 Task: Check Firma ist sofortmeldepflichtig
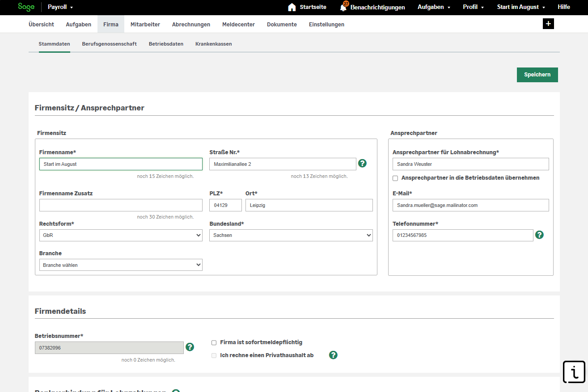click(x=214, y=343)
